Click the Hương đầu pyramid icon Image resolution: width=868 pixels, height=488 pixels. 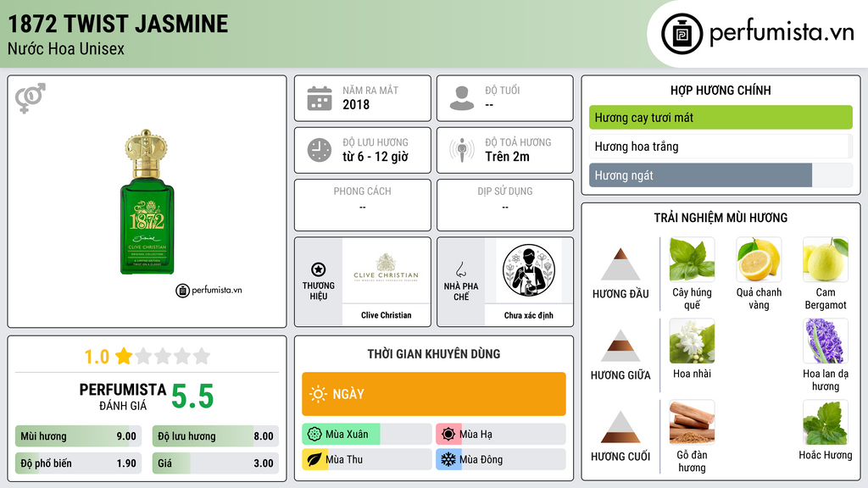click(x=620, y=264)
